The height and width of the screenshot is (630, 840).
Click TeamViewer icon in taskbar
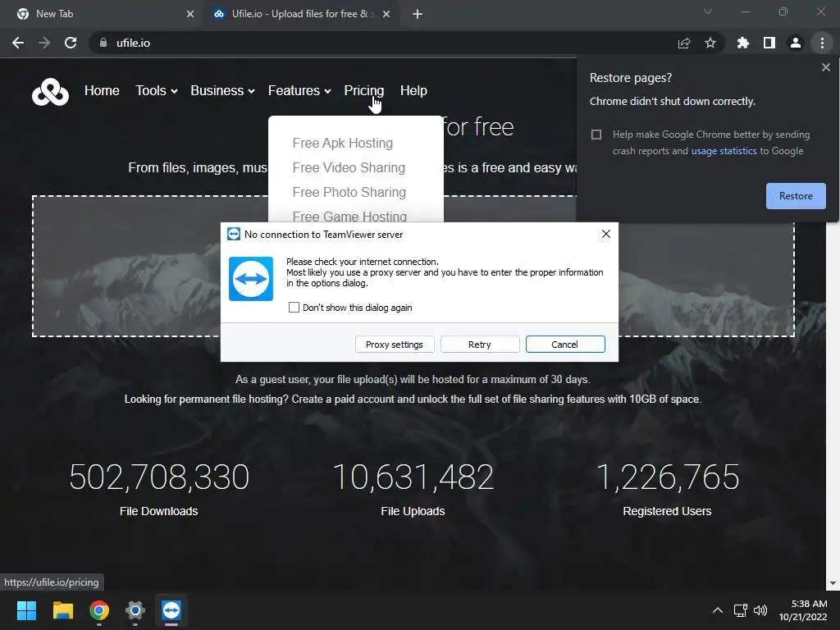coord(171,610)
